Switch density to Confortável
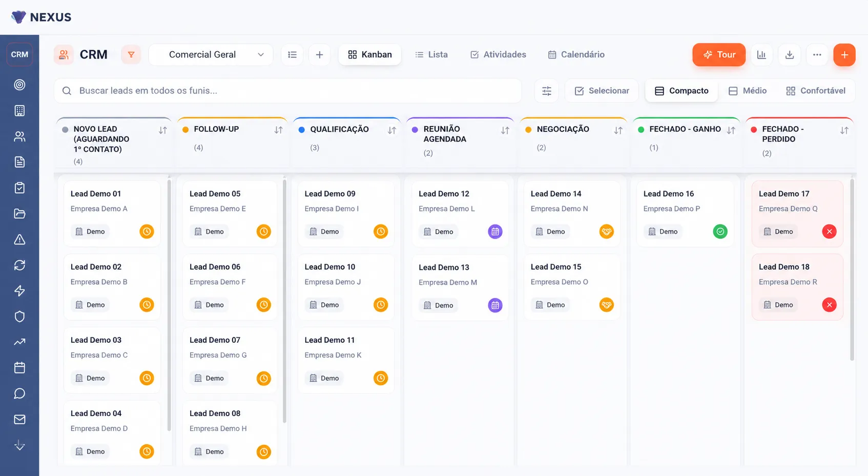 coord(816,91)
